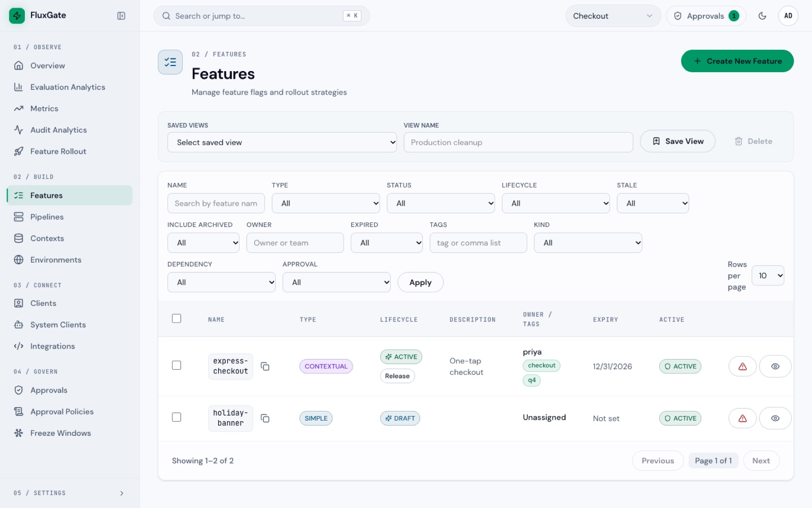Expand the Settings section chevron
This screenshot has height=508, width=812.
click(121, 493)
